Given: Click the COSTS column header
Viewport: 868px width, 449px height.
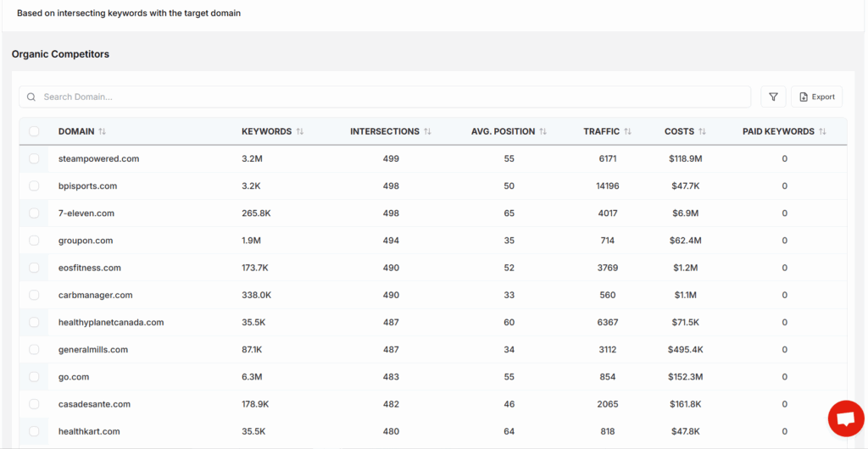Looking at the screenshot, I should pos(679,131).
